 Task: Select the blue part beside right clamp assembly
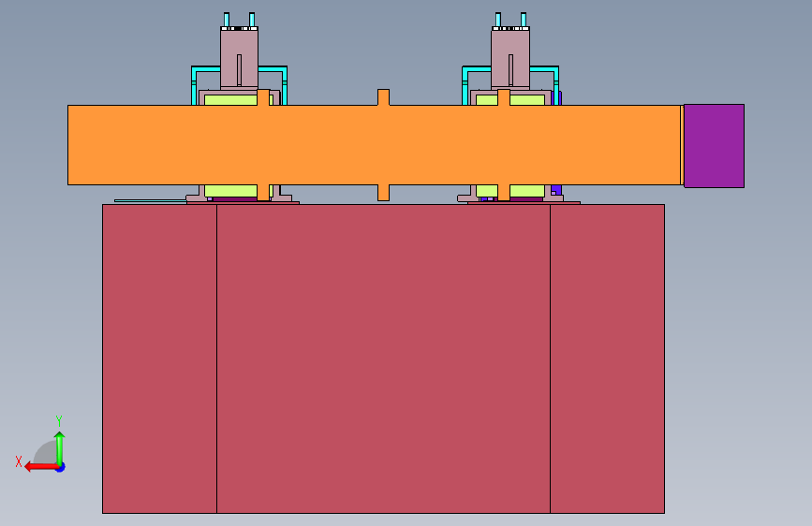pyautogui.click(x=556, y=189)
